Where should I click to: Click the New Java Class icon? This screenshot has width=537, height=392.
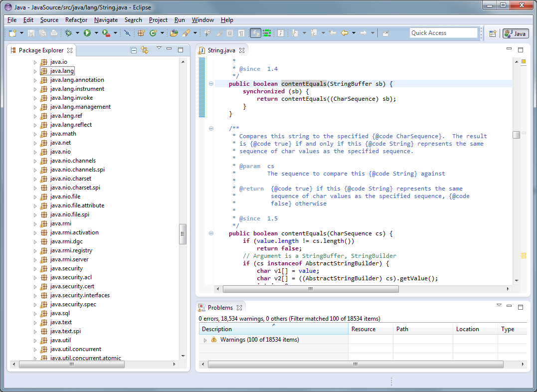coord(153,33)
